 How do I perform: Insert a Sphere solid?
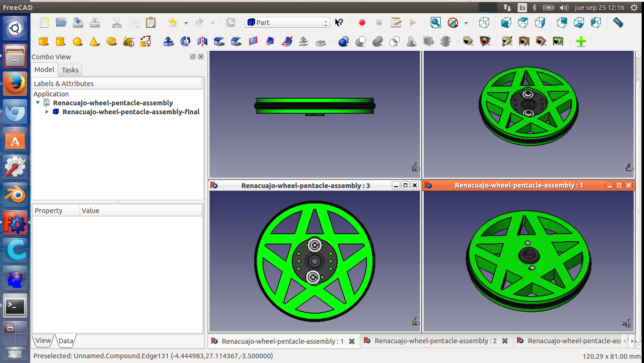click(x=78, y=41)
